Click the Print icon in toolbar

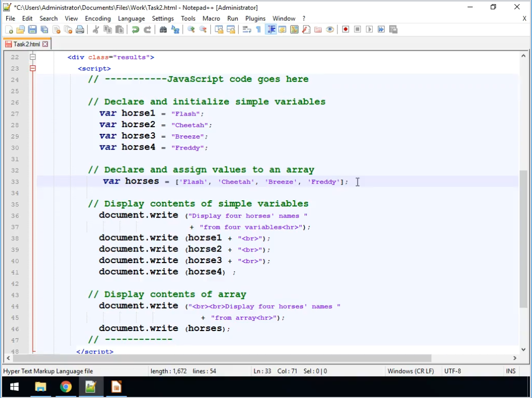(80, 30)
